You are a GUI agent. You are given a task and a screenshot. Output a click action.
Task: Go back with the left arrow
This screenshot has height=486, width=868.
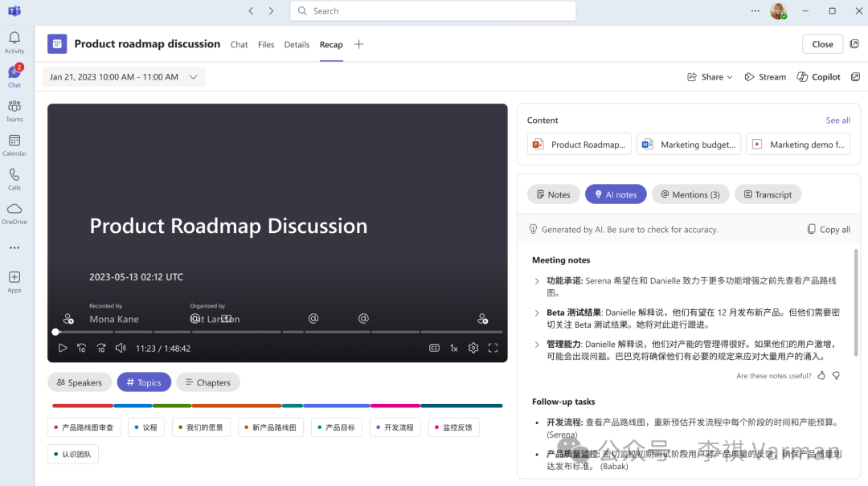point(251,11)
